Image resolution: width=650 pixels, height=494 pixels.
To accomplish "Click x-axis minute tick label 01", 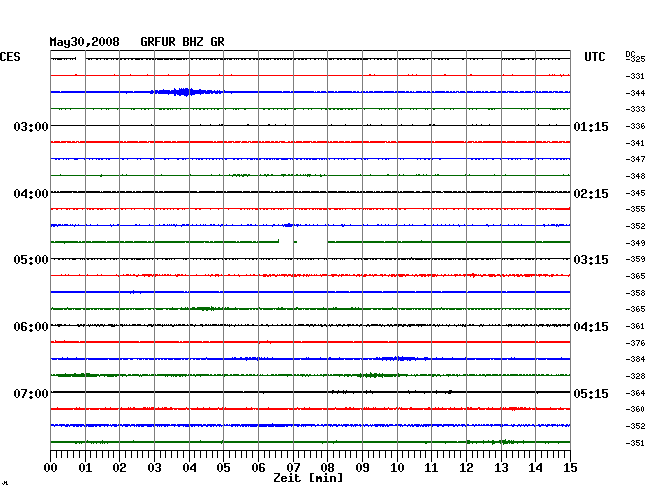I will [x=85, y=468].
